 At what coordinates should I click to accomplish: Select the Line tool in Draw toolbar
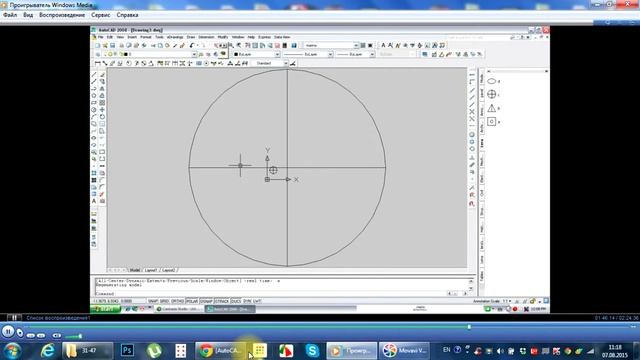point(94,75)
